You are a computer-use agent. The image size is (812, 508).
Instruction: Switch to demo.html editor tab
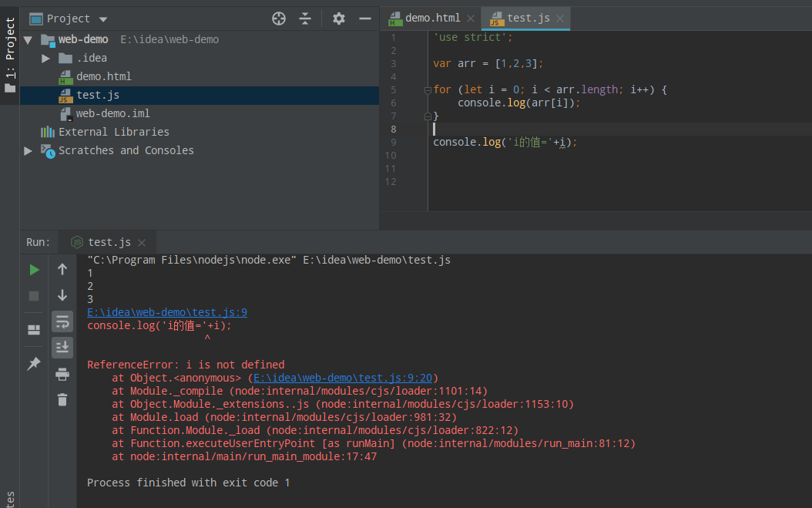[x=432, y=19]
